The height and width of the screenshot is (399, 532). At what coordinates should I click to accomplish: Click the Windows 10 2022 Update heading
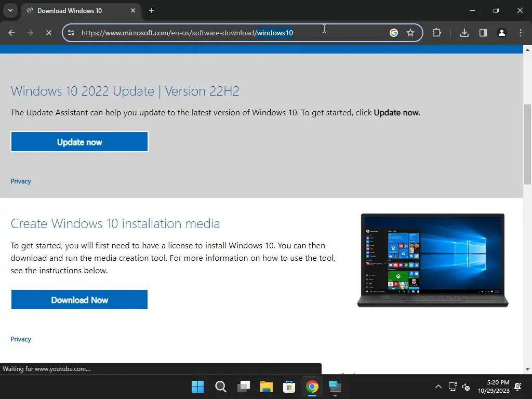(x=125, y=91)
